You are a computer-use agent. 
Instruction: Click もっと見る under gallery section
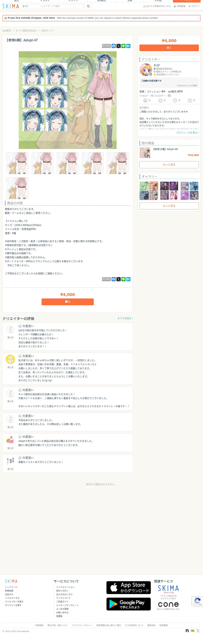(169, 206)
